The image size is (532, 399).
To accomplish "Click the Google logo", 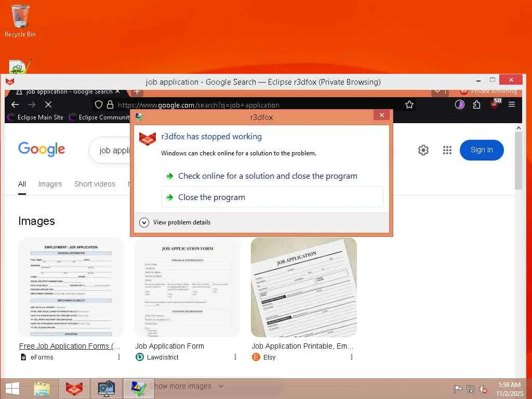I will point(42,149).
